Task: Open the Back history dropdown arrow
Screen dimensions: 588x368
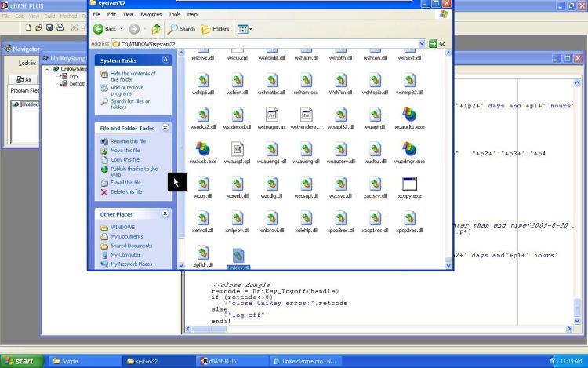Action: pyautogui.click(x=122, y=29)
